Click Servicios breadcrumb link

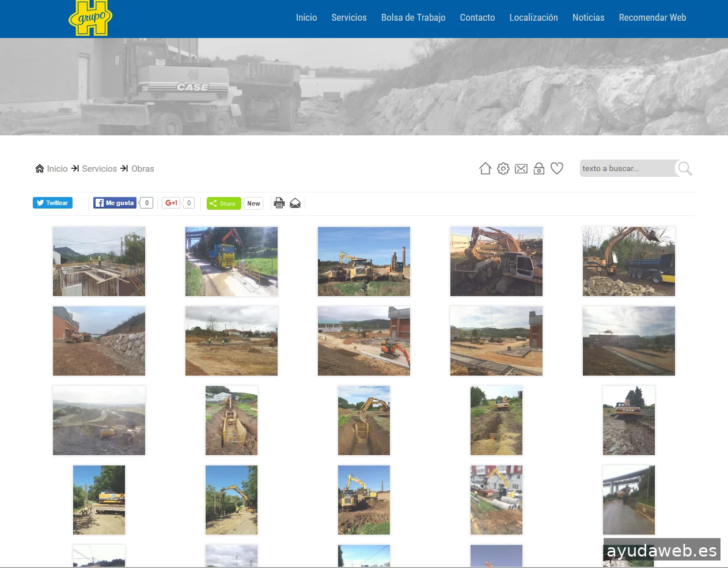99,169
